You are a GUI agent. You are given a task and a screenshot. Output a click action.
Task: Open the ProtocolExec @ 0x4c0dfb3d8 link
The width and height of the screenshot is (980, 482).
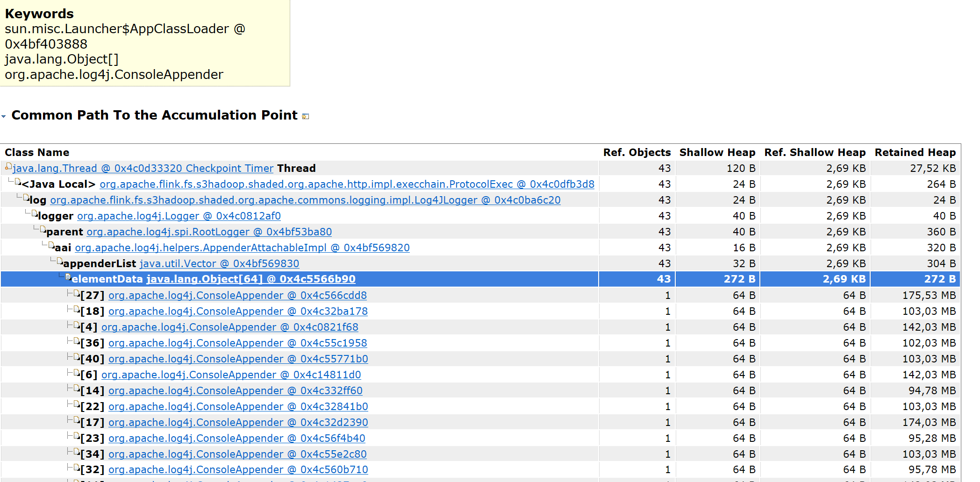[x=347, y=184]
